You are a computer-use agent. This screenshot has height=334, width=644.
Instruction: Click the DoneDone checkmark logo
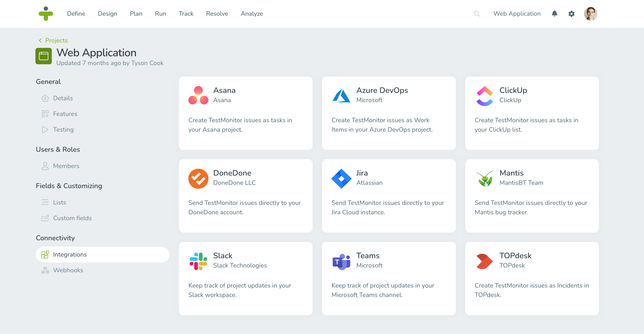point(198,178)
